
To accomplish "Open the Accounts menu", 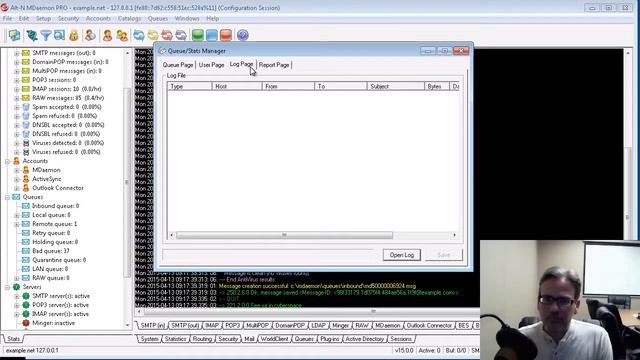I will coord(98,19).
